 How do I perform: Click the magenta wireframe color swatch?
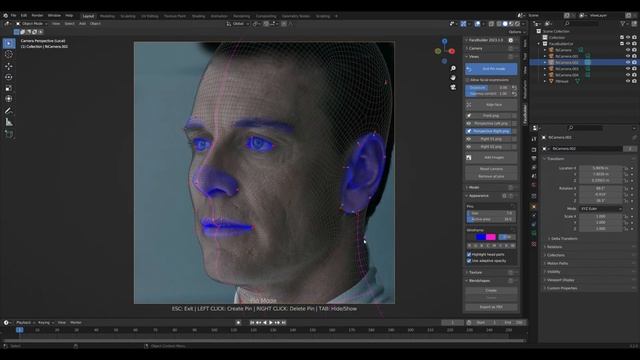click(491, 237)
